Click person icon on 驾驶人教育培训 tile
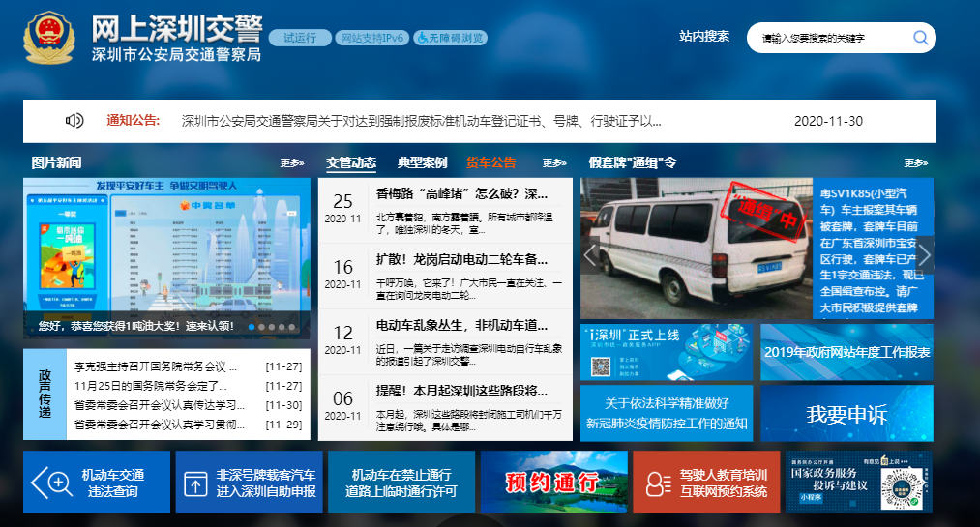 click(x=658, y=483)
